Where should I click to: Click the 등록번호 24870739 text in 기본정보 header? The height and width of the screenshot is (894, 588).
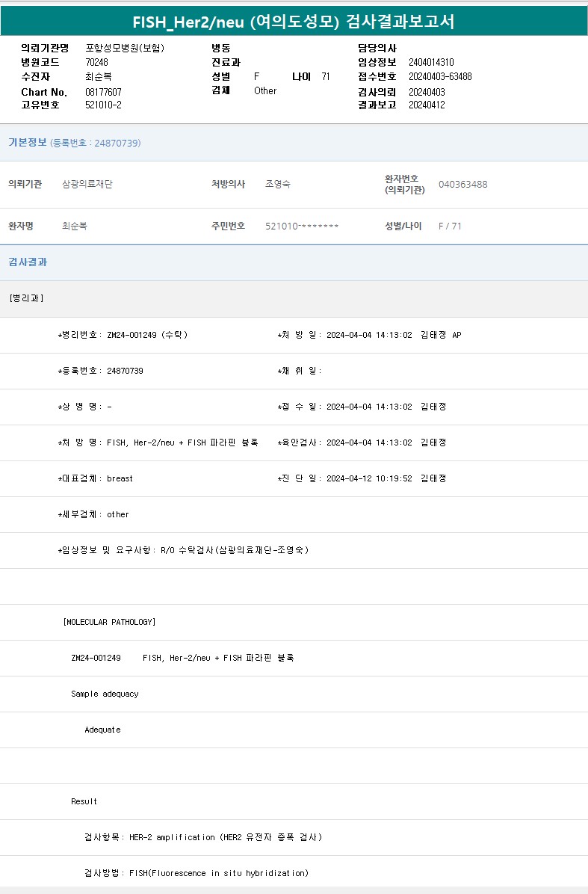95,143
